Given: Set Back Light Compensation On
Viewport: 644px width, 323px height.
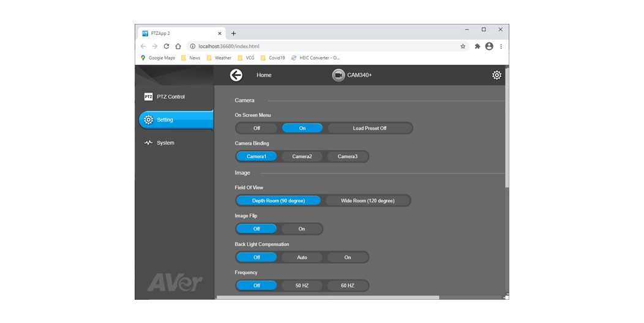Looking at the screenshot, I should pyautogui.click(x=348, y=257).
